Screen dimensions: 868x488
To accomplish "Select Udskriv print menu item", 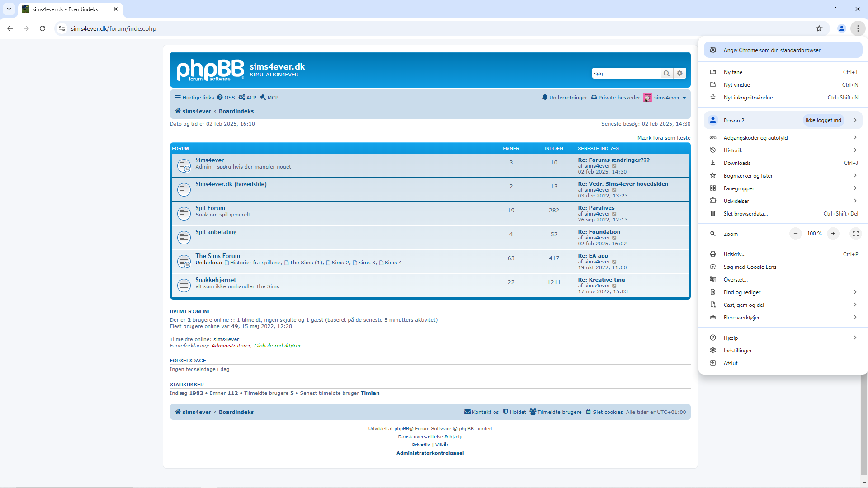I will [783, 254].
